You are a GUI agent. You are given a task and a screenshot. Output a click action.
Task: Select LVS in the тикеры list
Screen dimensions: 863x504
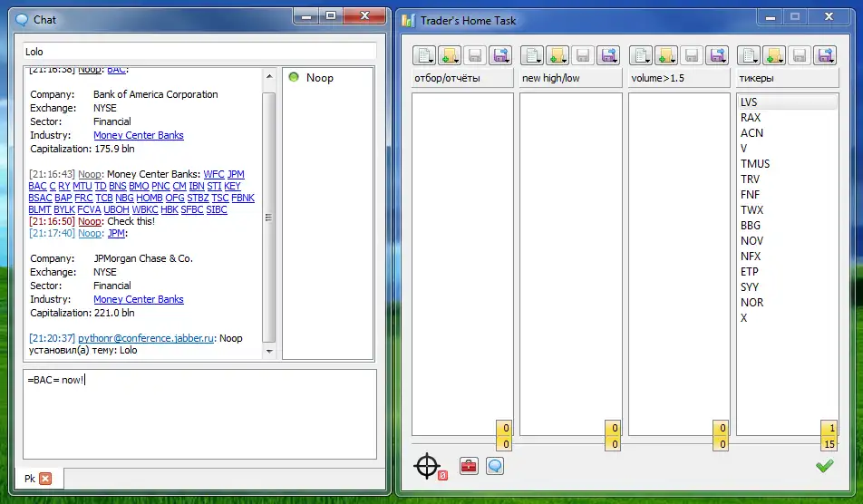(788, 102)
